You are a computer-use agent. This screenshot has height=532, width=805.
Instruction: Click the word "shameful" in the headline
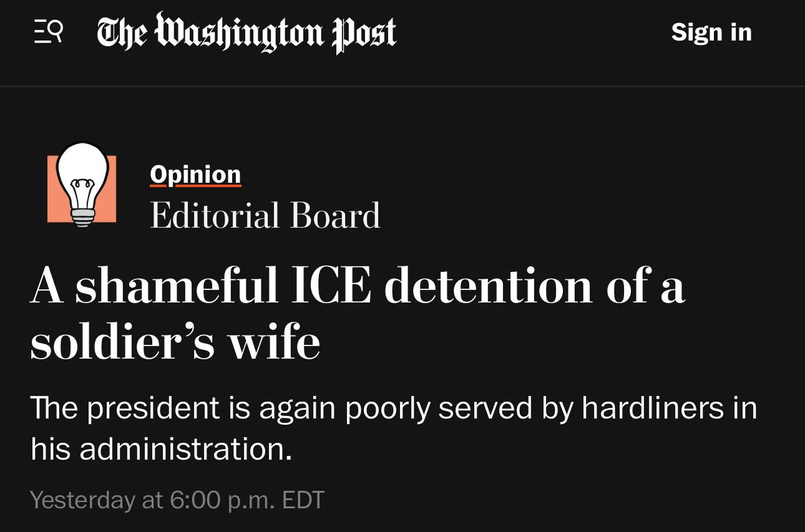coord(177,287)
